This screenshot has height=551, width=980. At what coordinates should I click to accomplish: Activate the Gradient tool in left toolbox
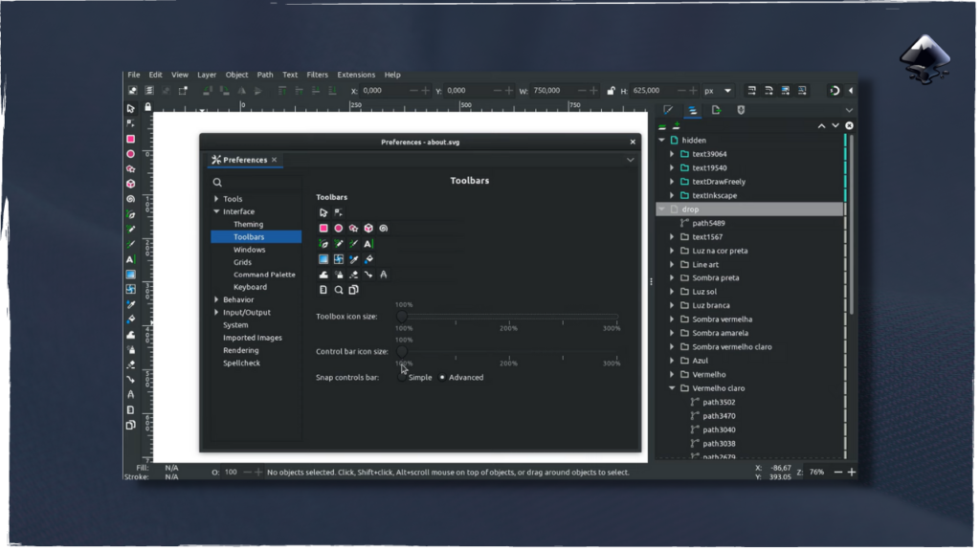[130, 275]
